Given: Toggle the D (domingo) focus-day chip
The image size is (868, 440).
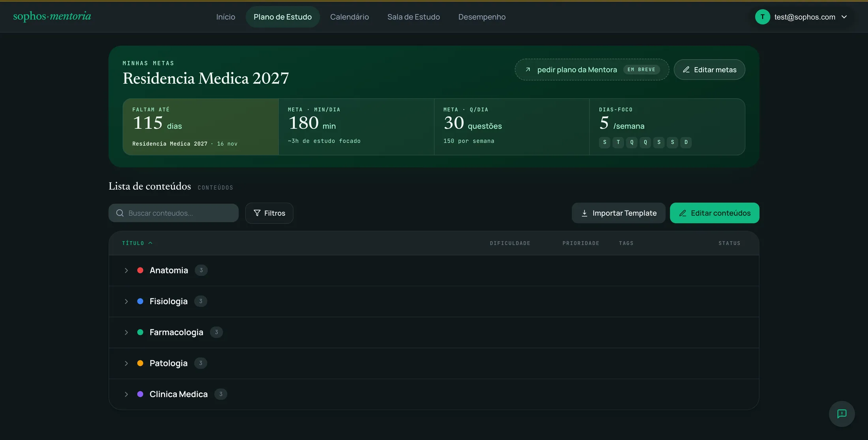Looking at the screenshot, I should (x=686, y=142).
